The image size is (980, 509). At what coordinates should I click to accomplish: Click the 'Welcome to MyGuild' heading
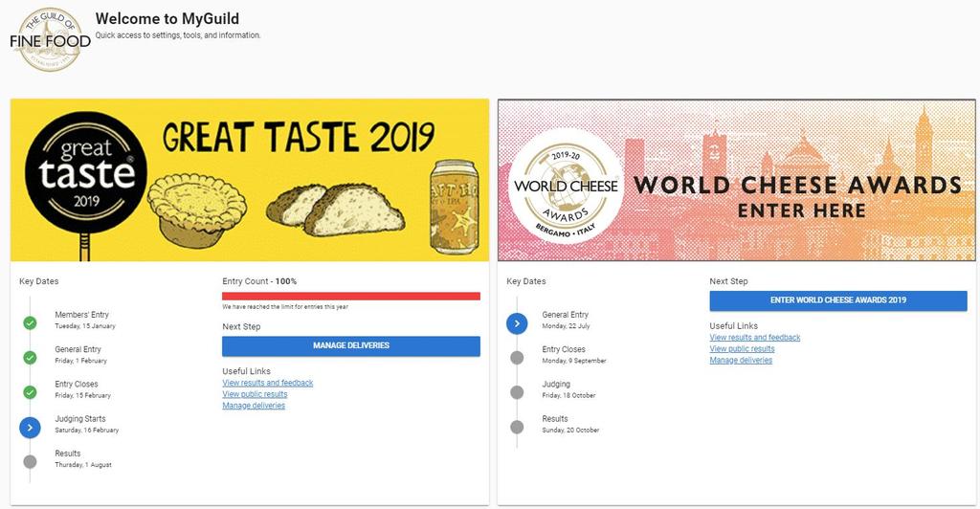(167, 19)
